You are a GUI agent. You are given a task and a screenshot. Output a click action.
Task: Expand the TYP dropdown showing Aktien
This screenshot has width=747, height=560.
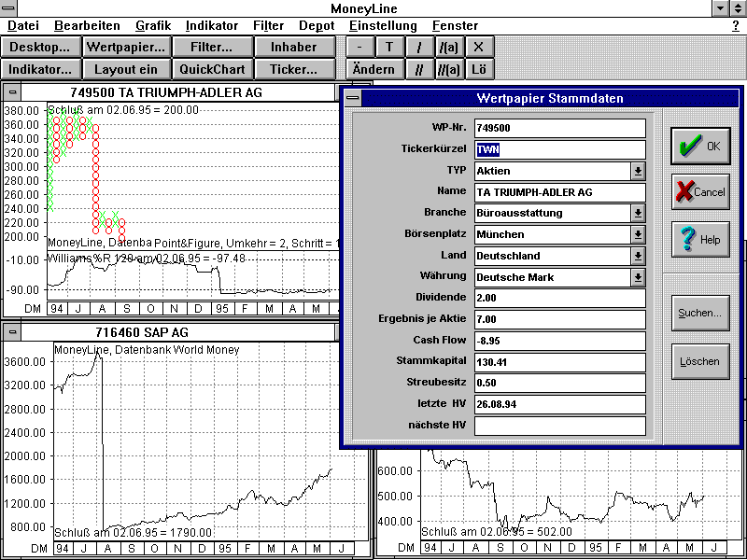(x=638, y=171)
